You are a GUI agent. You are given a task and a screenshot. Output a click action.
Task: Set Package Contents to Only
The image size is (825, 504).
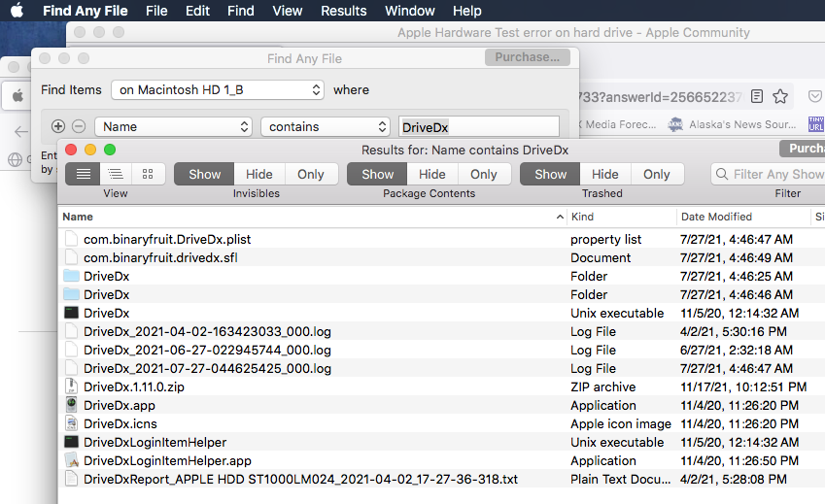click(x=484, y=174)
